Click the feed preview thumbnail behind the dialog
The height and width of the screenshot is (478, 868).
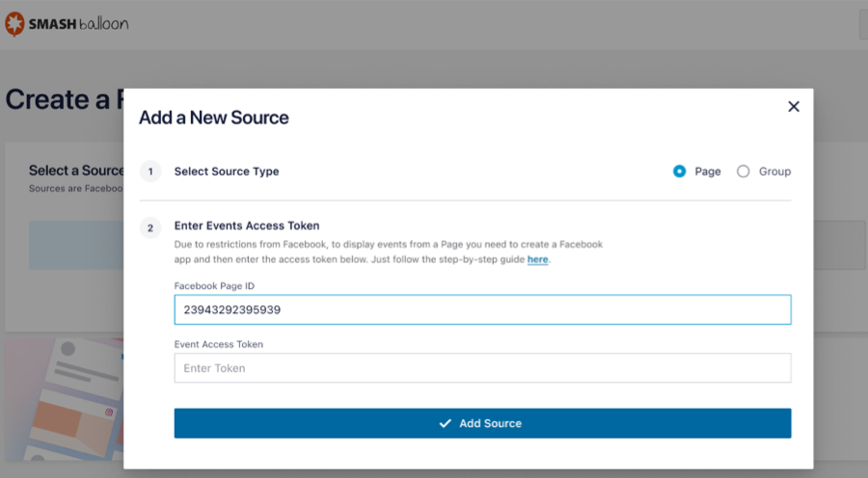(x=63, y=405)
